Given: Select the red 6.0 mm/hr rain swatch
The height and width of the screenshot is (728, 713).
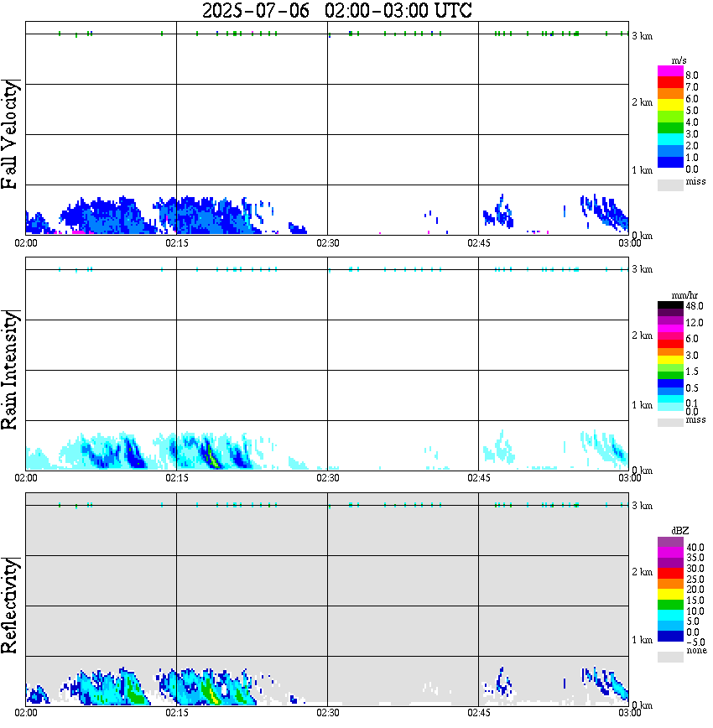Looking at the screenshot, I should [x=670, y=344].
